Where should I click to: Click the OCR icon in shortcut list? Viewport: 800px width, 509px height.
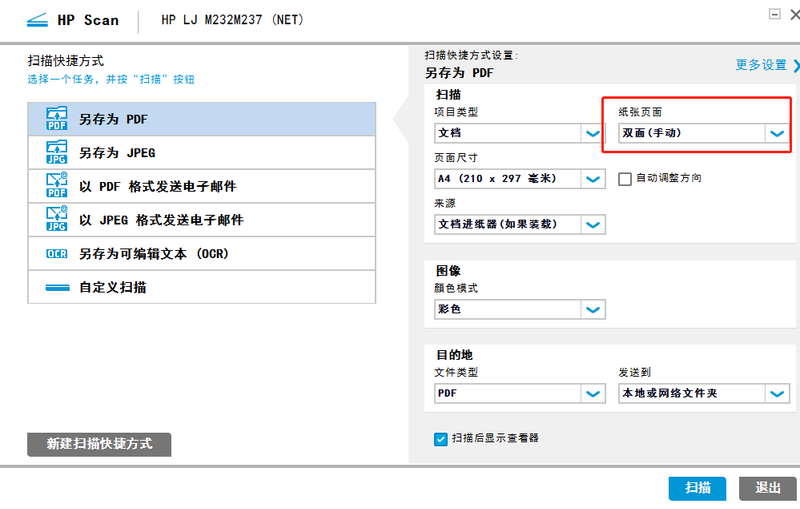(56, 254)
